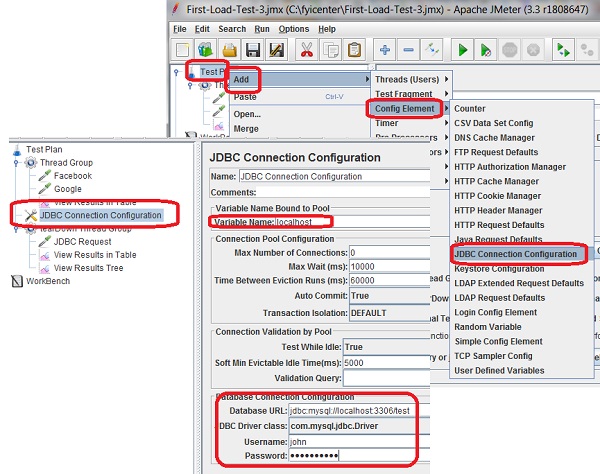Click the Stop test icon

[510, 50]
